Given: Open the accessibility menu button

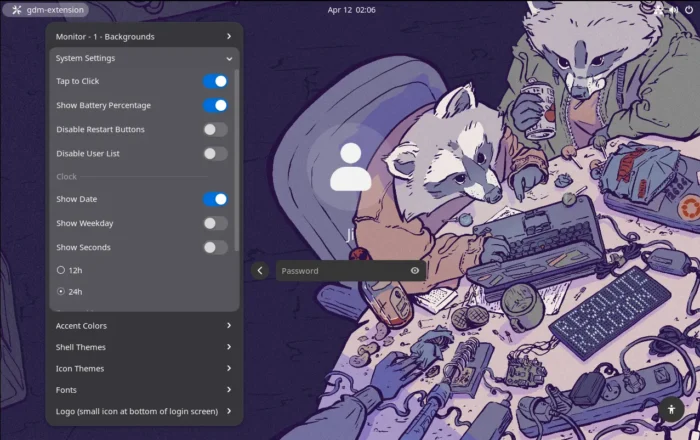Looking at the screenshot, I should pos(671,410).
